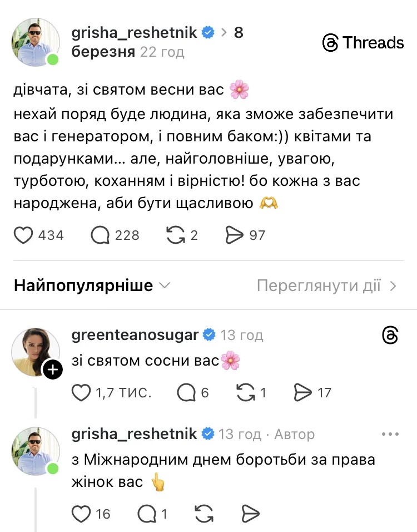
Task: Open the Переглянути дії activity view
Action: pos(327,286)
